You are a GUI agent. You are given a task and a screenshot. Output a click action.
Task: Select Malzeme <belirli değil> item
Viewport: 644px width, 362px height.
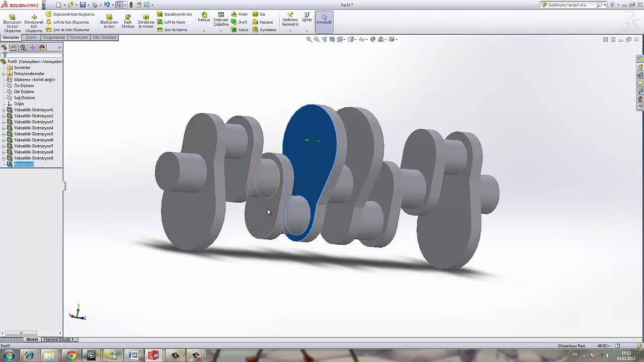pos(34,80)
